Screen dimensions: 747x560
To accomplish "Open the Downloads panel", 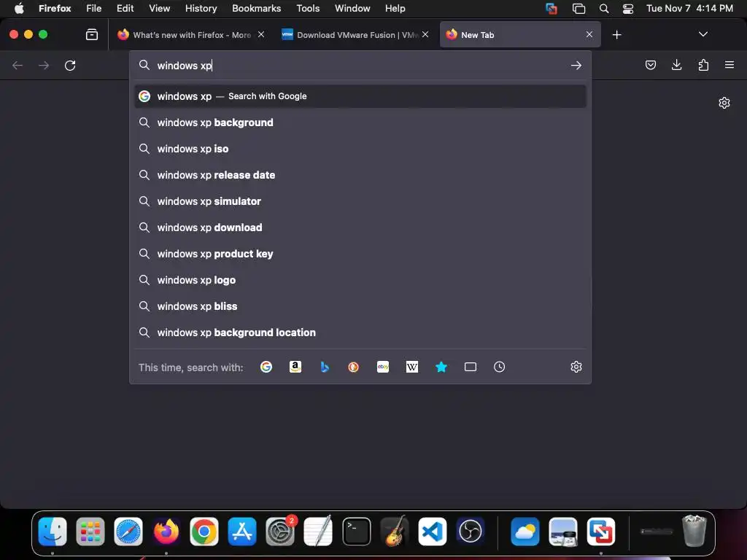I will 676,65.
